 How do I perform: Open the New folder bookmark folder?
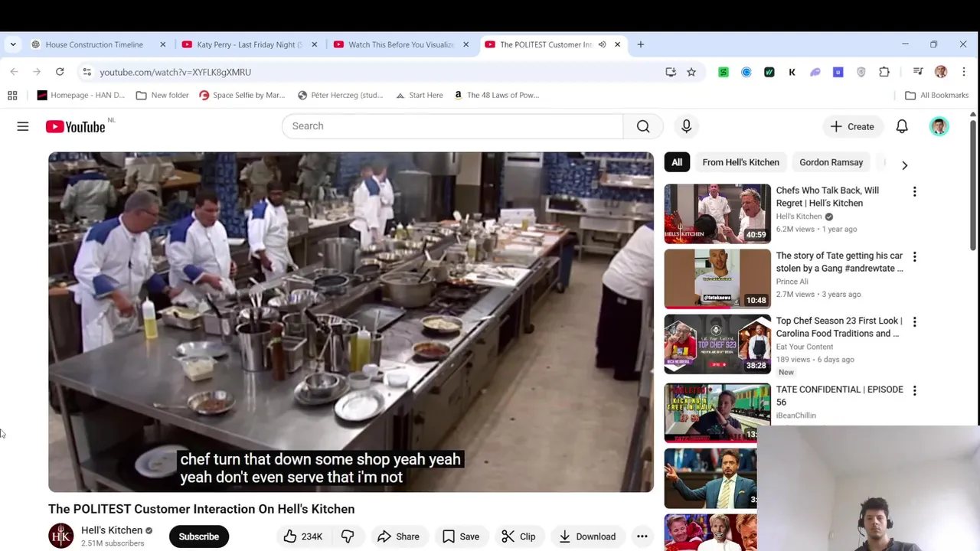click(162, 95)
